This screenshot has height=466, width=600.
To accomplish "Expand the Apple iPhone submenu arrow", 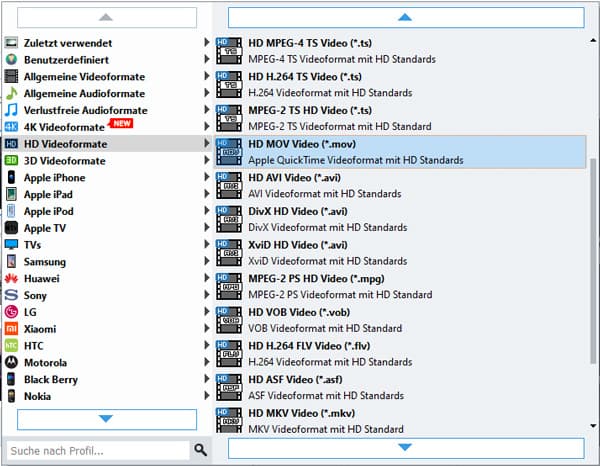I will click(x=207, y=177).
